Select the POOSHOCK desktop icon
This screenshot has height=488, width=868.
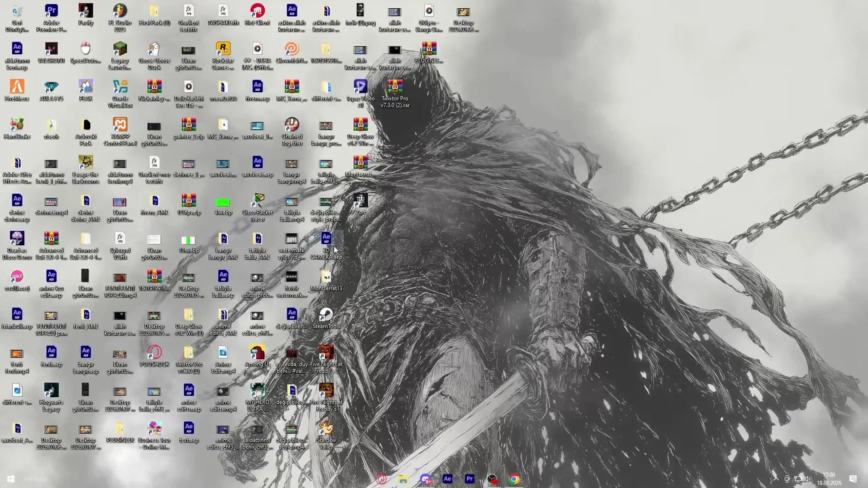point(154,357)
